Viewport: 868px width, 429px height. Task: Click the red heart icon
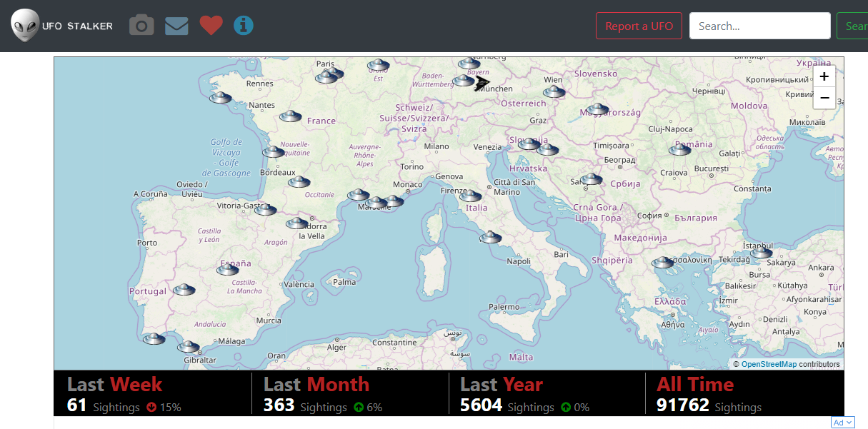211,26
